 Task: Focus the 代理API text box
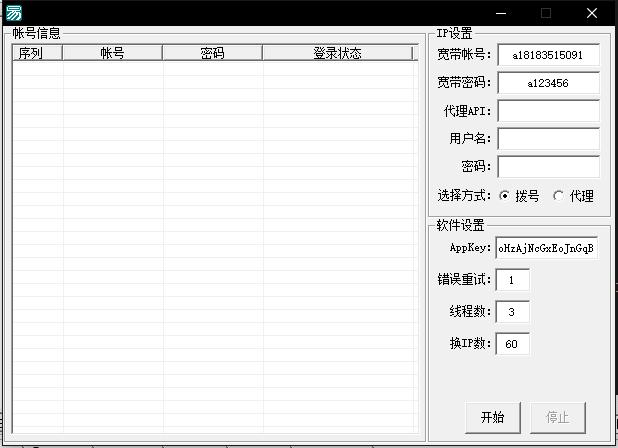pos(548,111)
